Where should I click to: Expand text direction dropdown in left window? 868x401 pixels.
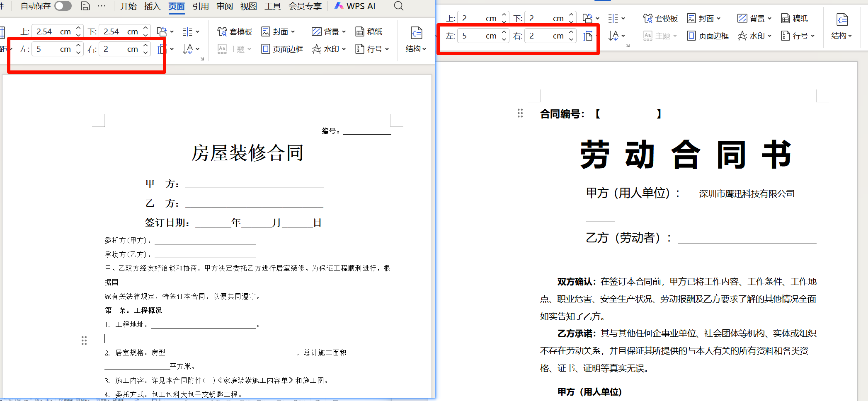click(x=198, y=49)
